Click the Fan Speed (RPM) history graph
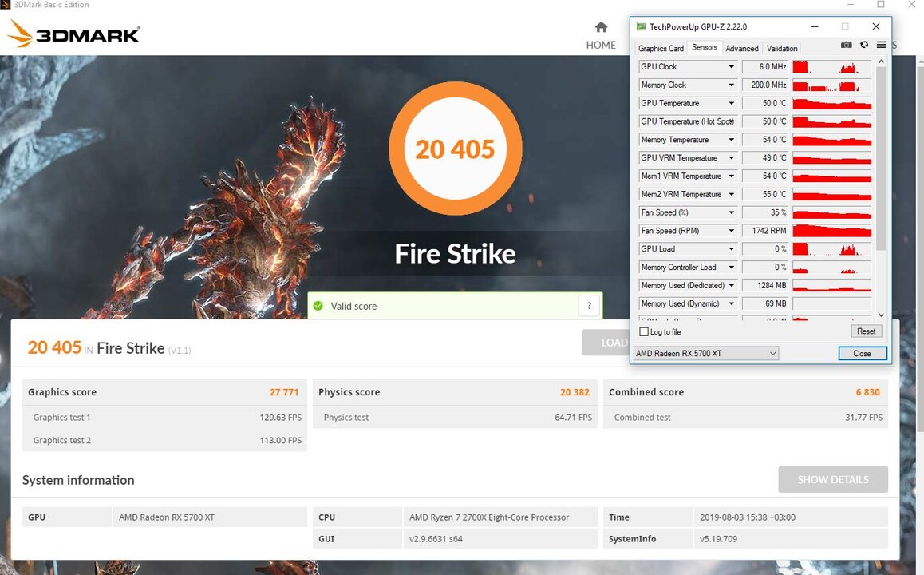Screen dimensions: 924x575 (x=831, y=231)
